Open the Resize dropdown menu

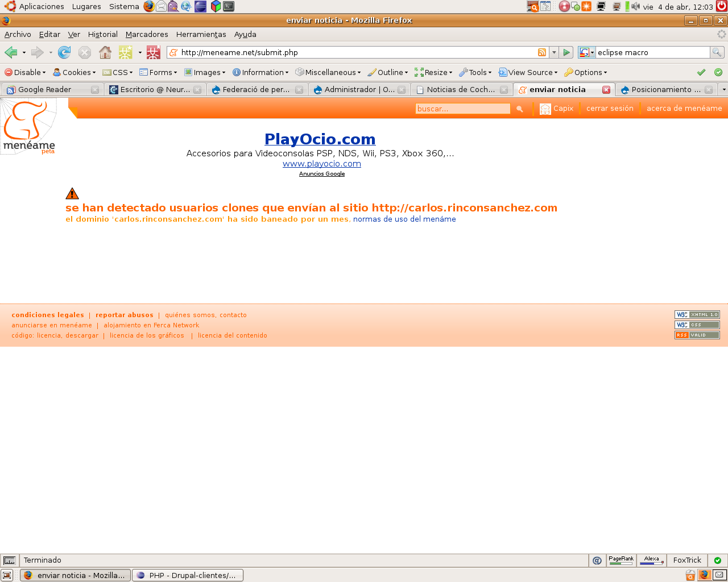(433, 72)
